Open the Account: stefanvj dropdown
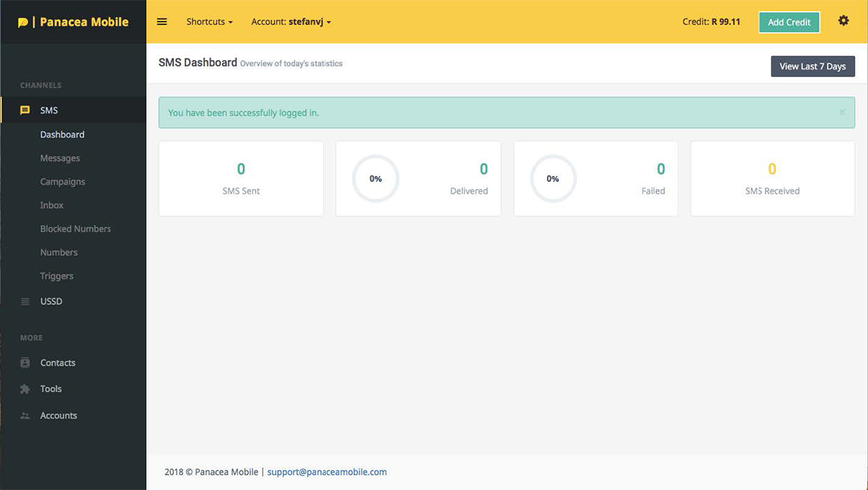This screenshot has height=490, width=868. pos(291,22)
